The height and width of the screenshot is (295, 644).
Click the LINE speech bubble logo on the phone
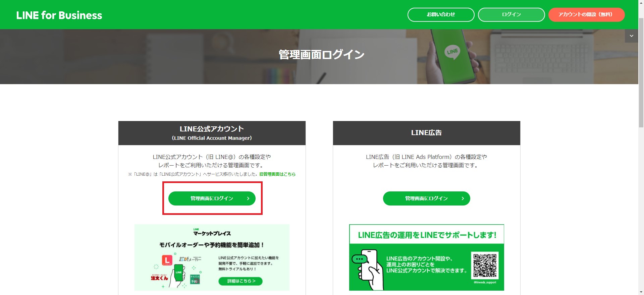coord(452,52)
